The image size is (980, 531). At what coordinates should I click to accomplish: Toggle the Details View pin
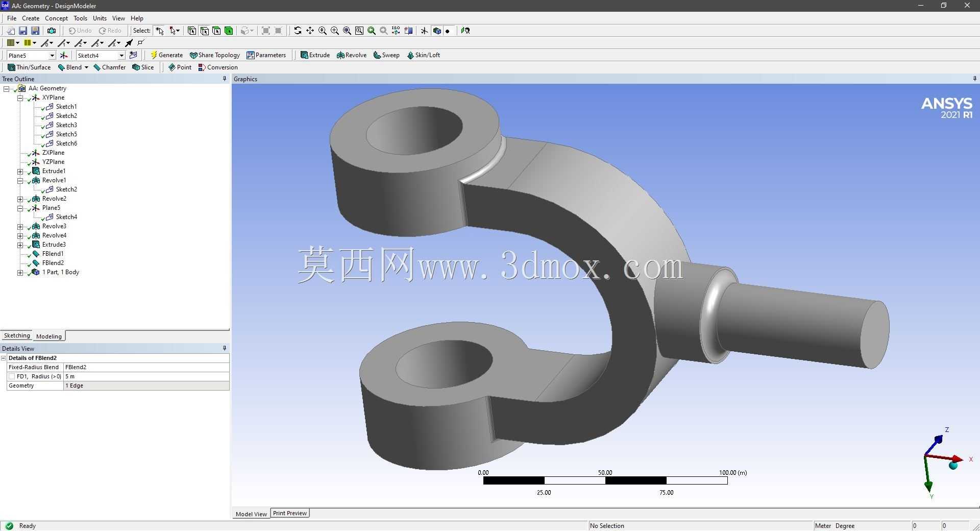coord(225,348)
